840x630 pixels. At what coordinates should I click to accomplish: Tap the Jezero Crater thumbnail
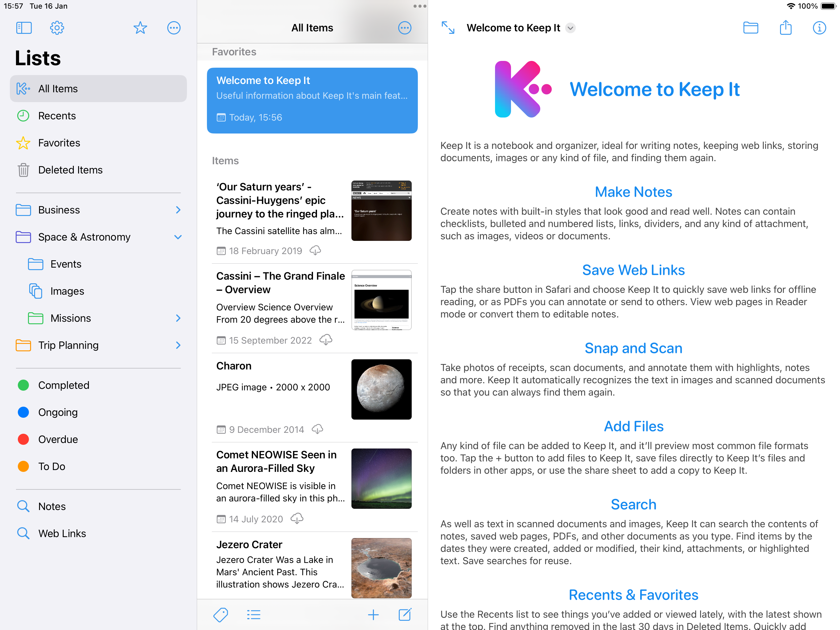381,568
